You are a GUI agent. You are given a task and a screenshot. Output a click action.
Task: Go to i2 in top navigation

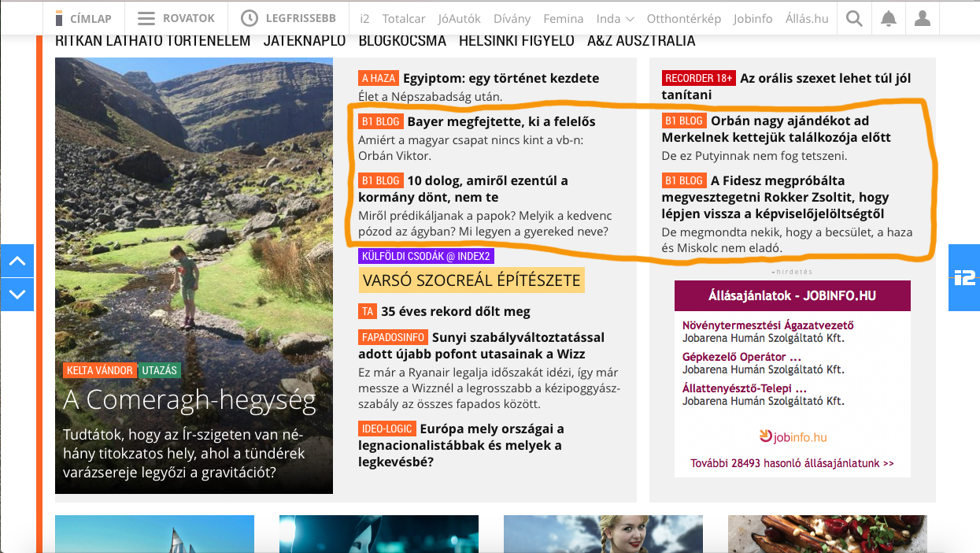point(364,18)
